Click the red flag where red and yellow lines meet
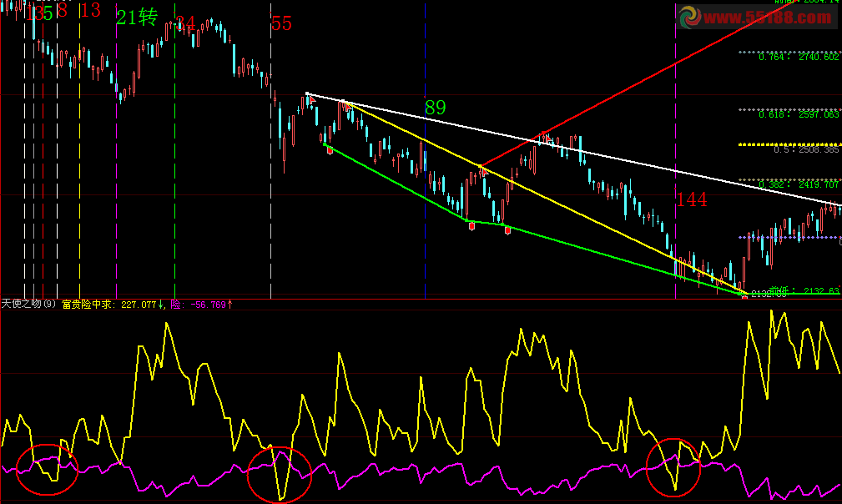The width and height of the screenshot is (842, 504). coord(484,171)
